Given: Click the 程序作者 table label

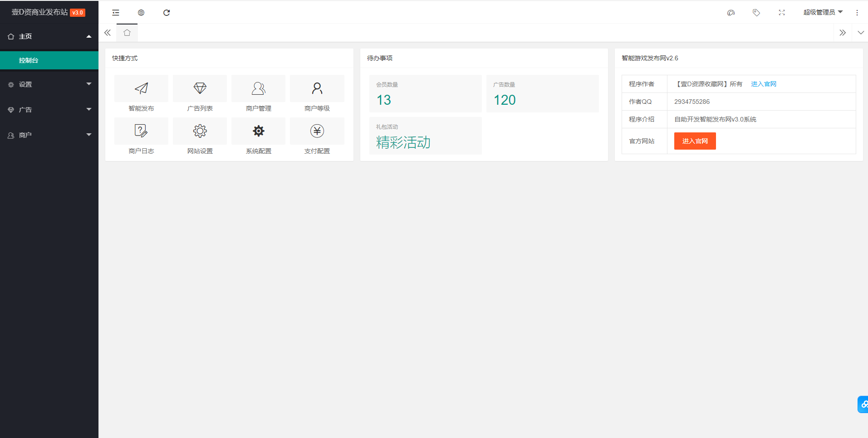Looking at the screenshot, I should [642, 84].
